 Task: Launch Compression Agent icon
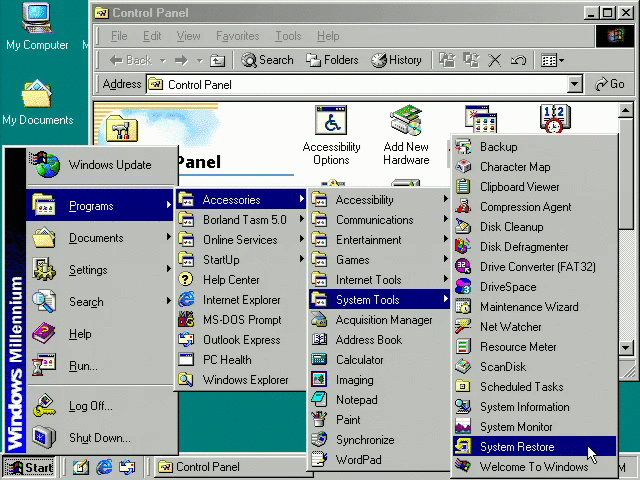(463, 207)
